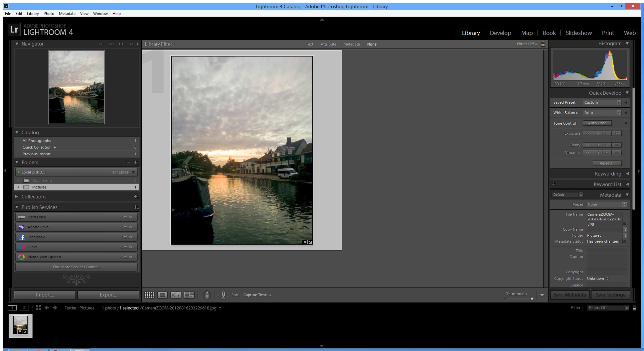This screenshot has height=351, width=644.
Task: Click the sort direction a-z icon
Action: (223, 295)
